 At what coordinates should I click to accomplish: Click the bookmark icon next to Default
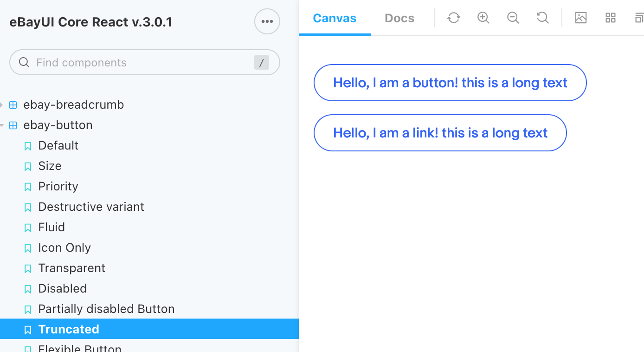coord(28,146)
